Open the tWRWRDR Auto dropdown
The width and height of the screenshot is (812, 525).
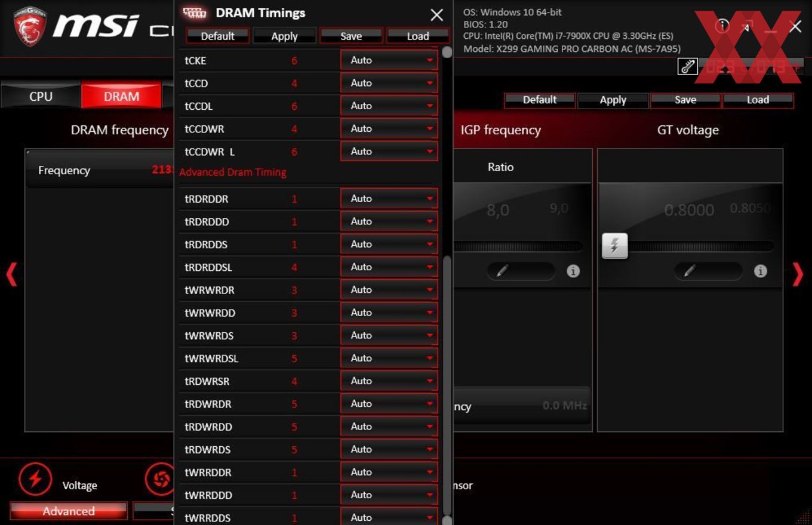(389, 289)
